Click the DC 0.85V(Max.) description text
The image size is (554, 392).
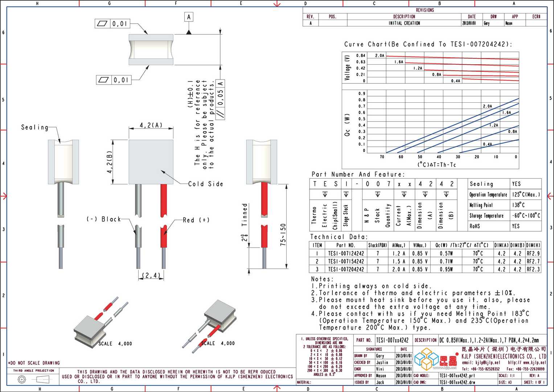489,340
